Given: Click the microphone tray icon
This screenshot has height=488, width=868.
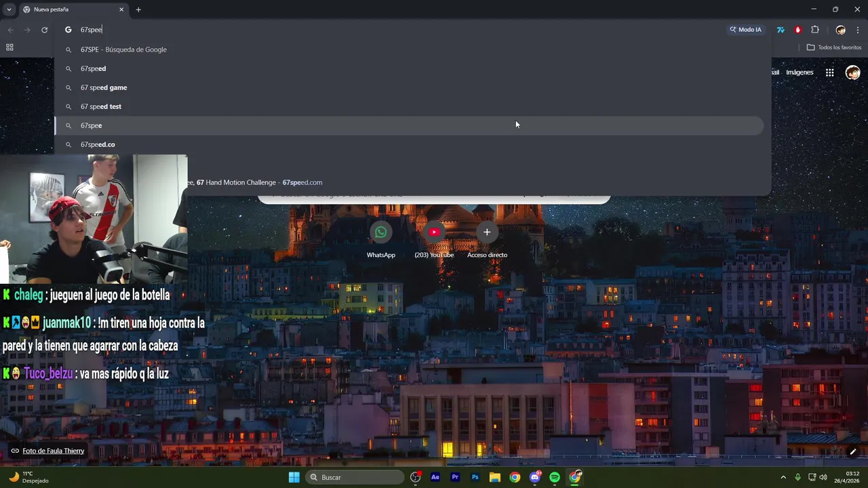Looking at the screenshot, I should 798,477.
